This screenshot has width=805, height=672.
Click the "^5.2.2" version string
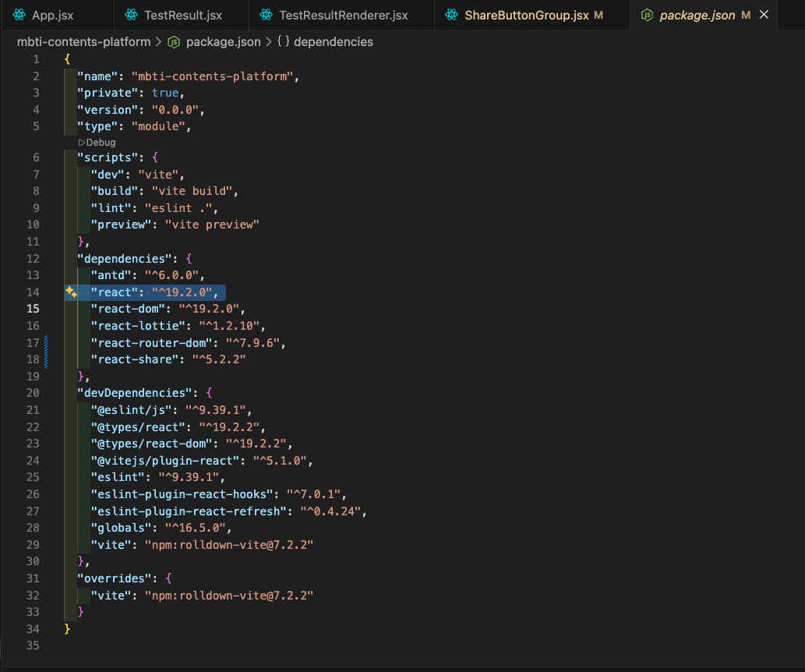pos(219,359)
